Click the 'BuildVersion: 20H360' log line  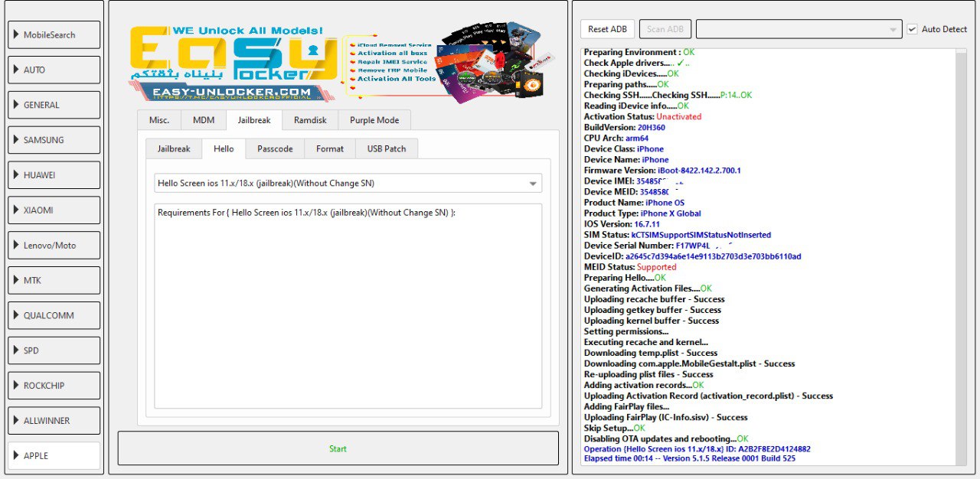pos(624,128)
